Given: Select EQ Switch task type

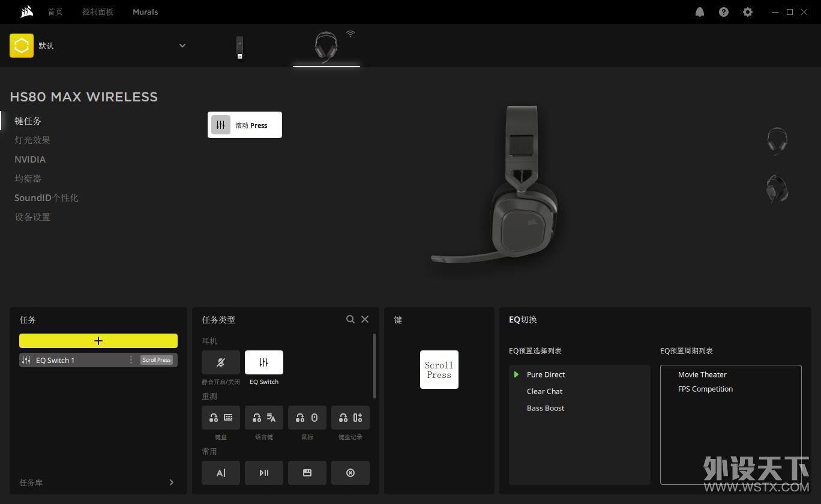Looking at the screenshot, I should (264, 362).
